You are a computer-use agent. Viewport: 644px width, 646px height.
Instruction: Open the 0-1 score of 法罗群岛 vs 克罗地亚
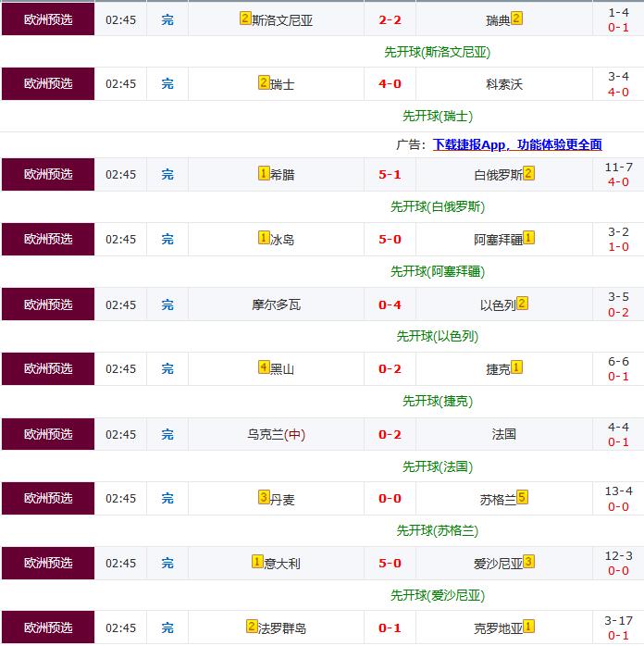coord(390,627)
